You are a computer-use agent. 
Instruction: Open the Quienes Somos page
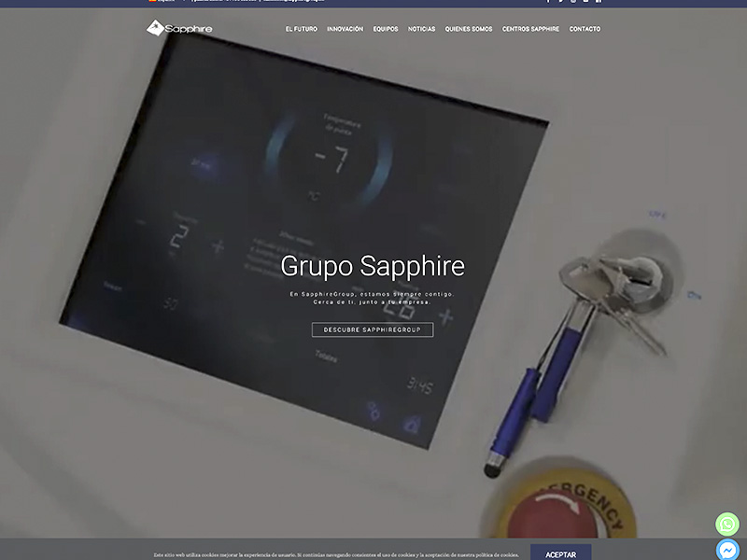pos(469,29)
